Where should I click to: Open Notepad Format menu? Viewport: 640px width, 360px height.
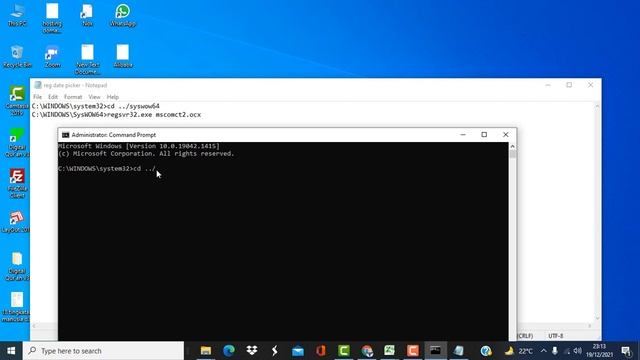click(x=73, y=97)
